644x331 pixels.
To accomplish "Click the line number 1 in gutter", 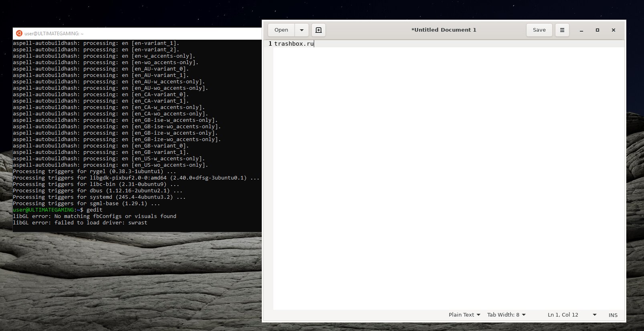I will tap(270, 44).
